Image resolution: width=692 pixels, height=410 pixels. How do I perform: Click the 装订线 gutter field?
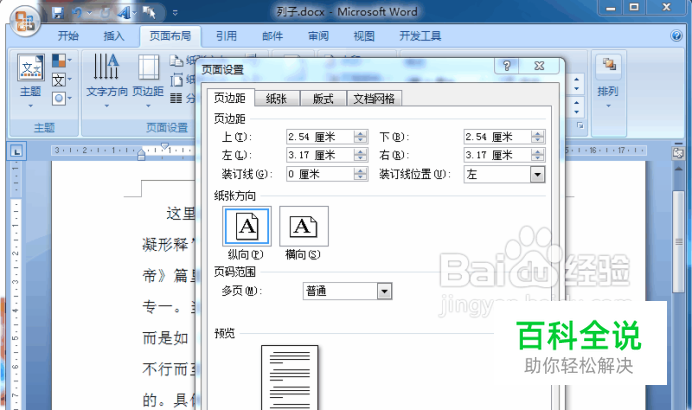[320, 174]
